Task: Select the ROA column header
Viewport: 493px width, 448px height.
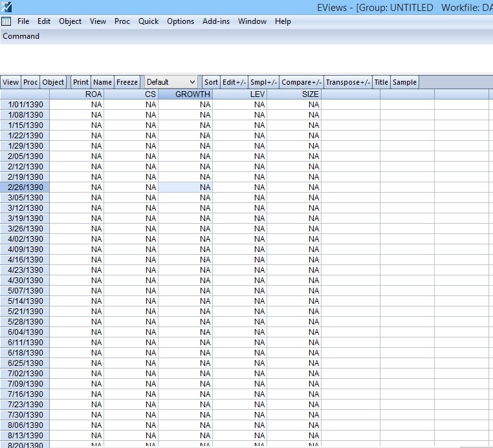Action: tap(77, 94)
